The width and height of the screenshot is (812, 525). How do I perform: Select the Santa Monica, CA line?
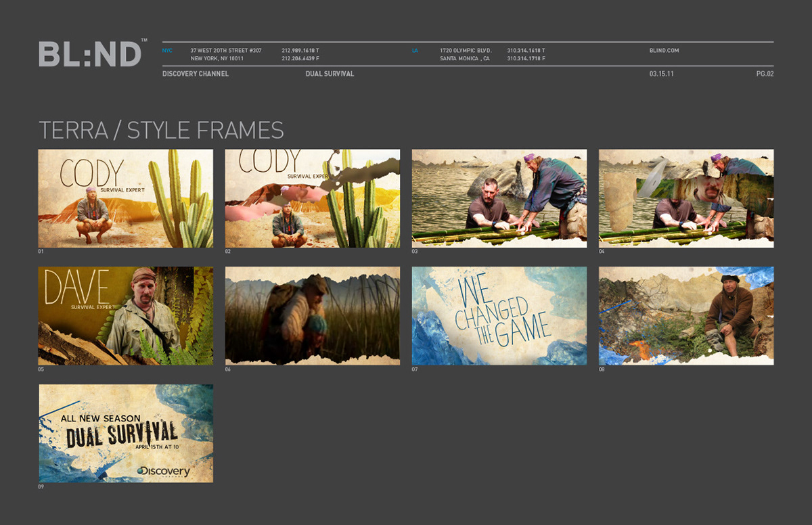[465, 59]
